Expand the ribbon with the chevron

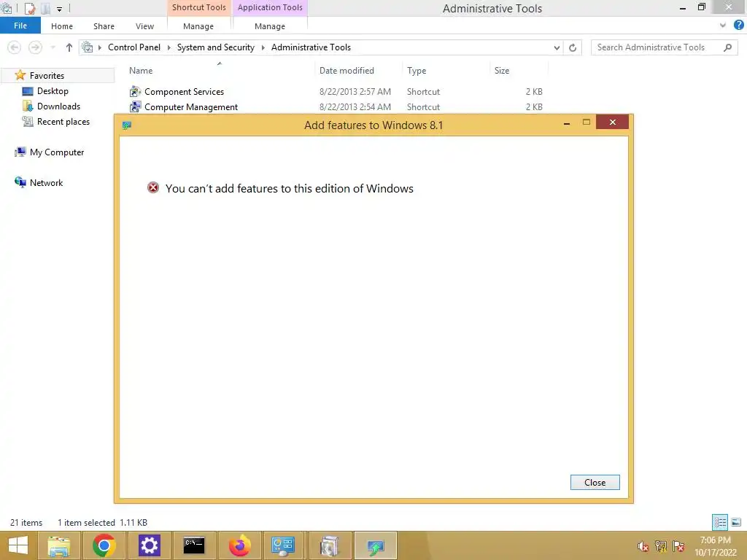(x=723, y=26)
